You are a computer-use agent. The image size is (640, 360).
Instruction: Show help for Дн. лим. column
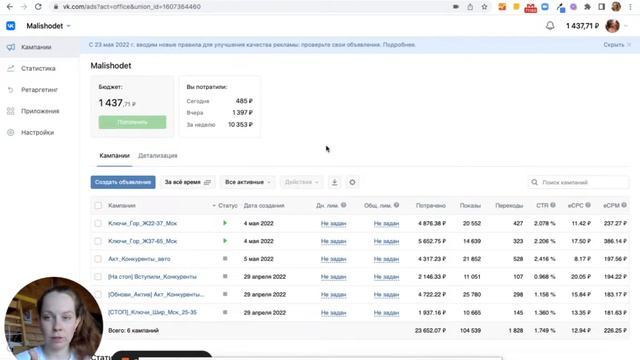coord(344,205)
